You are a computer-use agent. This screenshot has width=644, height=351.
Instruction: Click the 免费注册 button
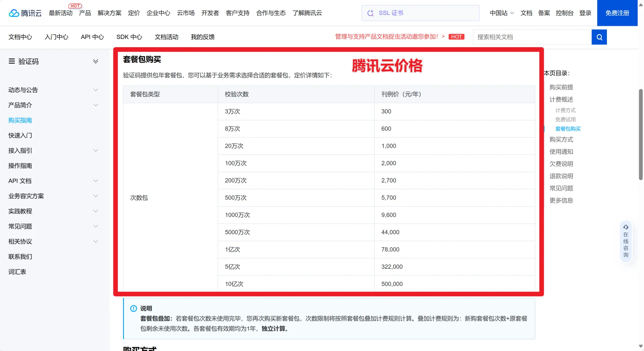617,13
